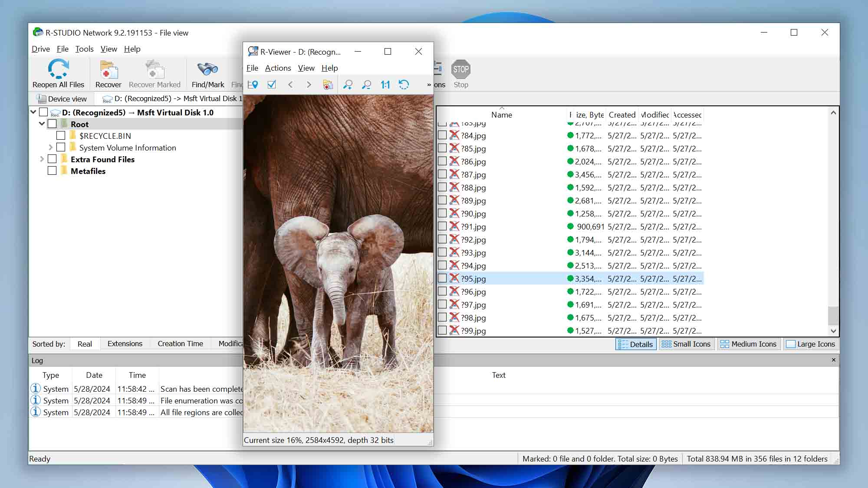Expand the Extra Found Files node

click(x=42, y=159)
